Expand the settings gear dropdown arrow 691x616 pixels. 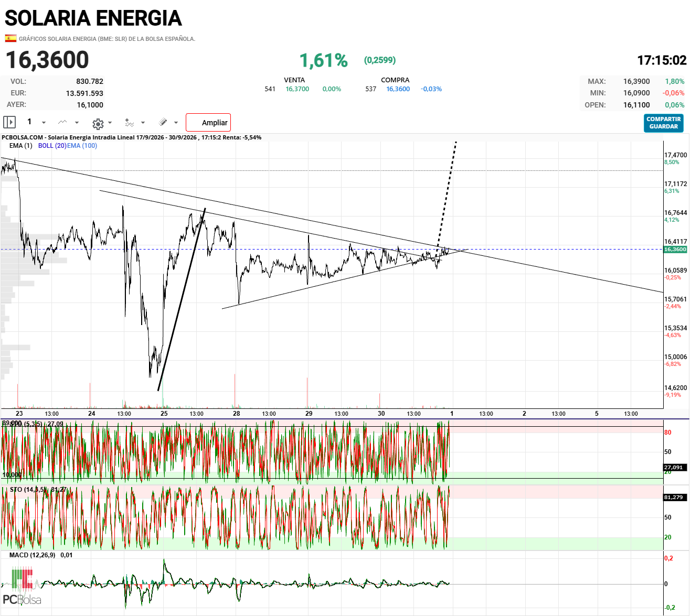tap(110, 123)
